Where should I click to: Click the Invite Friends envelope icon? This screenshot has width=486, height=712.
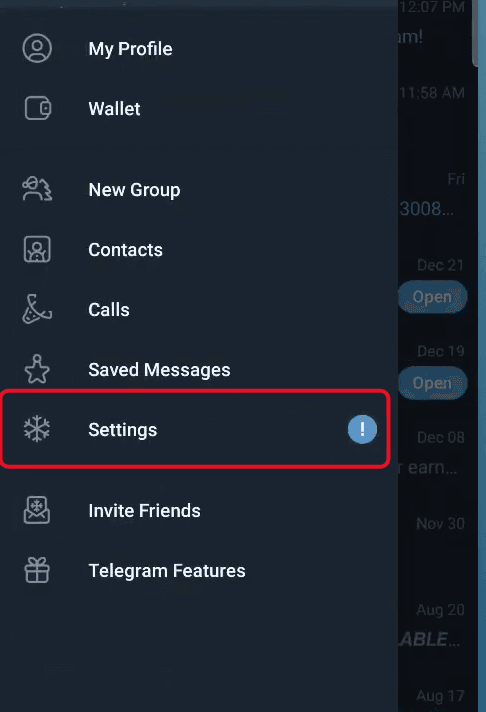pos(37,510)
